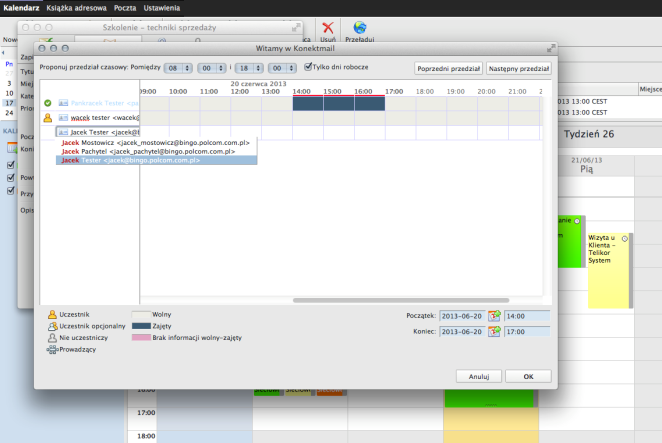Click the Anuluj button
This screenshot has width=662, height=443.
pyautogui.click(x=479, y=376)
